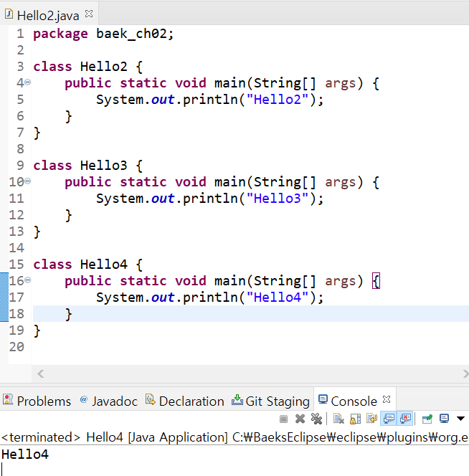Click "println" on line 5
469x476 pixels.
pos(211,100)
